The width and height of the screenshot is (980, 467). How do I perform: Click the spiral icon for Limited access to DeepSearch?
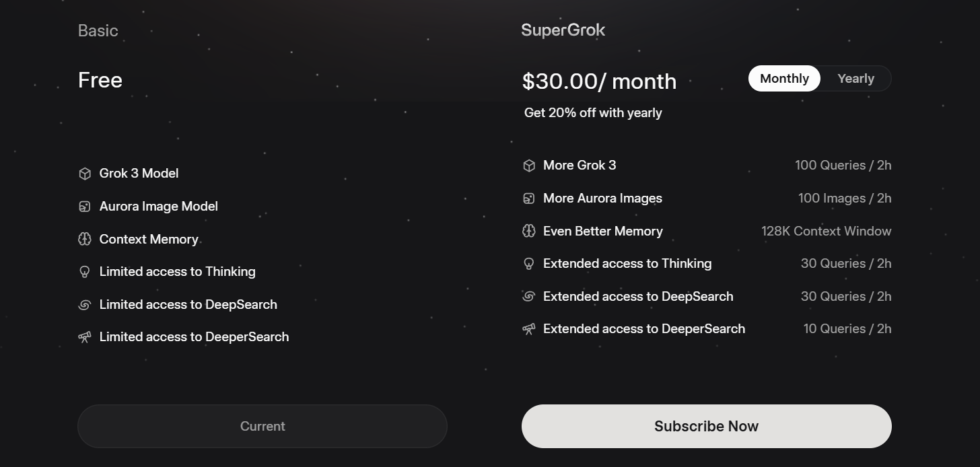tap(85, 305)
